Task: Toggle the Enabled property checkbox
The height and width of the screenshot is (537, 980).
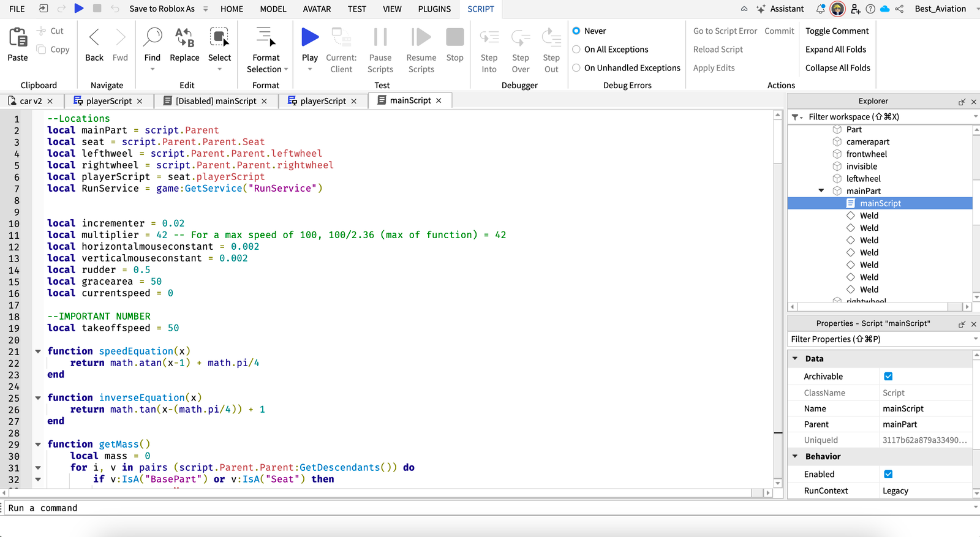Action: click(x=888, y=474)
